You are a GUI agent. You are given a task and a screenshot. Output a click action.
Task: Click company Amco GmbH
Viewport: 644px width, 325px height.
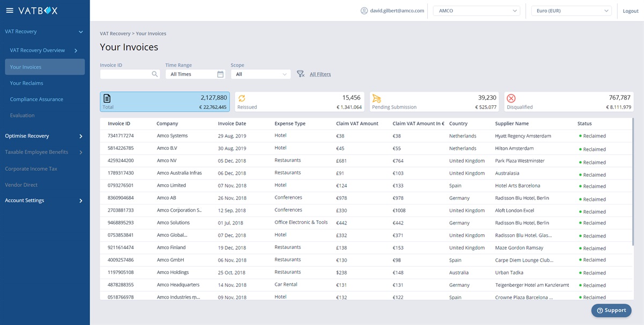click(x=171, y=260)
